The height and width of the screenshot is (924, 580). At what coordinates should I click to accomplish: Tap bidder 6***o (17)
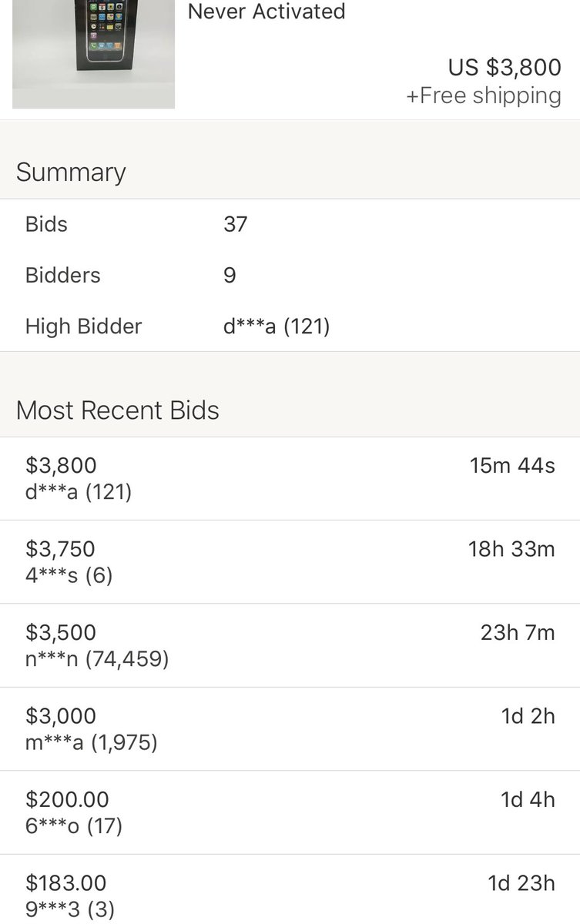(x=74, y=825)
